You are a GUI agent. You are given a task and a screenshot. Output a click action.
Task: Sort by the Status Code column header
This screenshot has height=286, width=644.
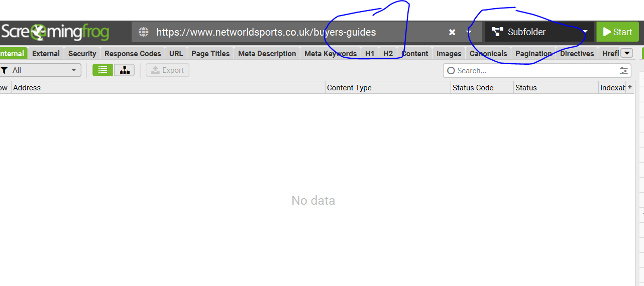(473, 88)
